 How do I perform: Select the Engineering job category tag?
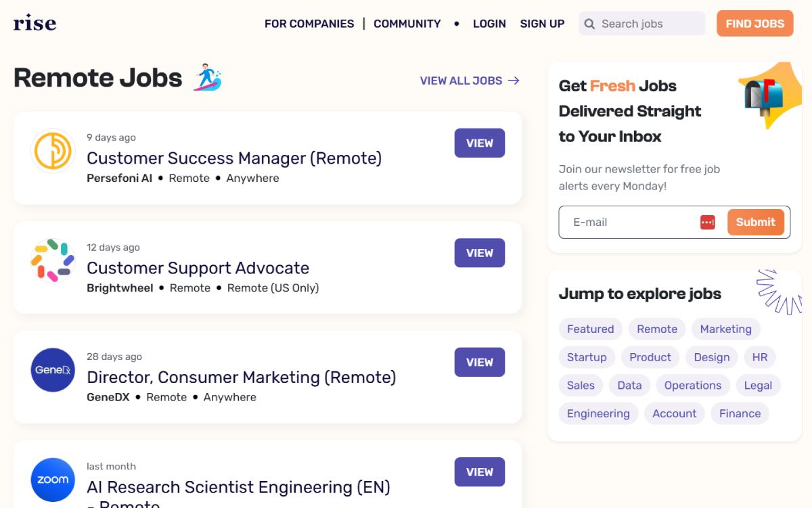[x=598, y=413]
